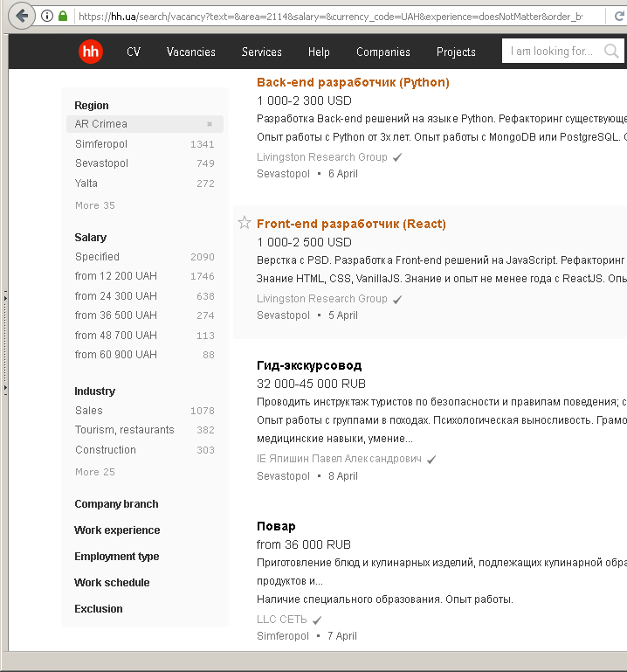This screenshot has width=627, height=672.
Task: Filter by Tourism, restaurants industry
Action: tap(125, 429)
